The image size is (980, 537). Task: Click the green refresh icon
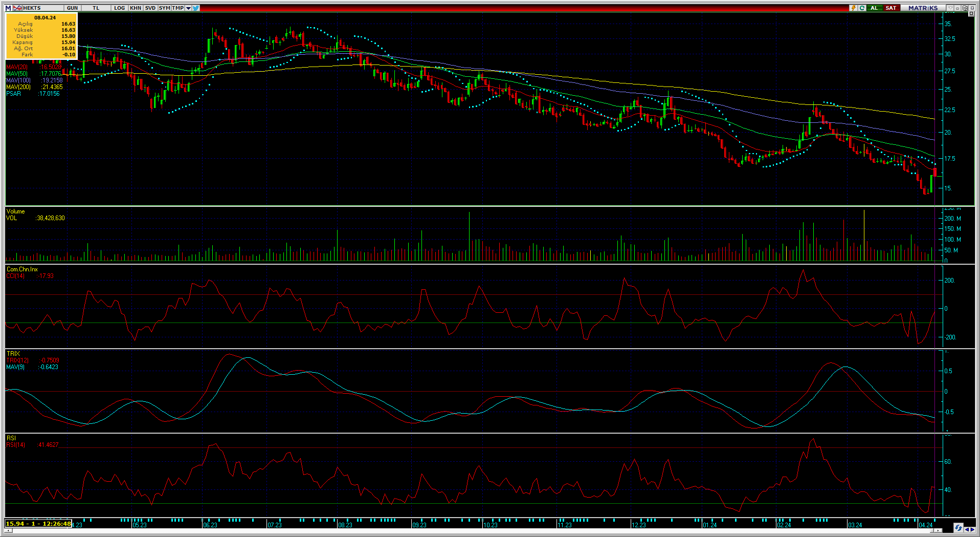tap(862, 8)
